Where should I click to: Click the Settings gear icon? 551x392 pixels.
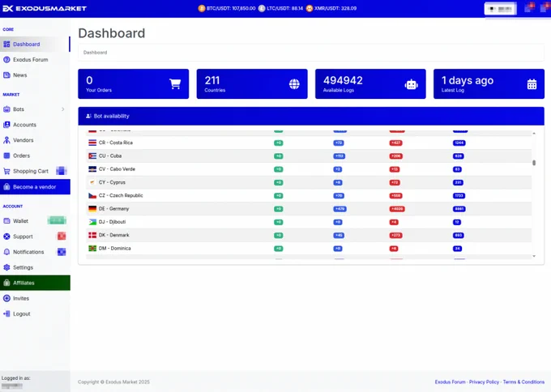tap(6, 267)
